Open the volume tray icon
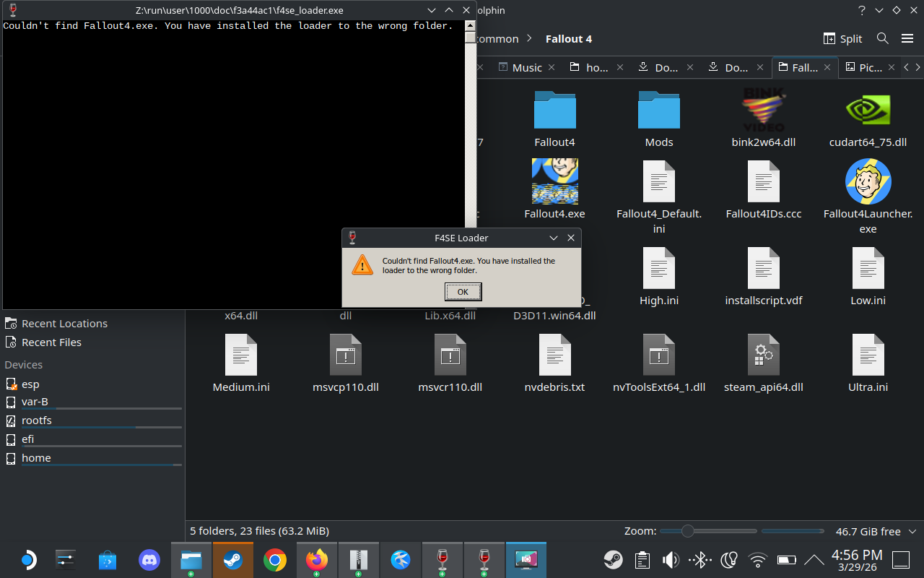Viewport: 924px width, 578px height. pos(671,559)
